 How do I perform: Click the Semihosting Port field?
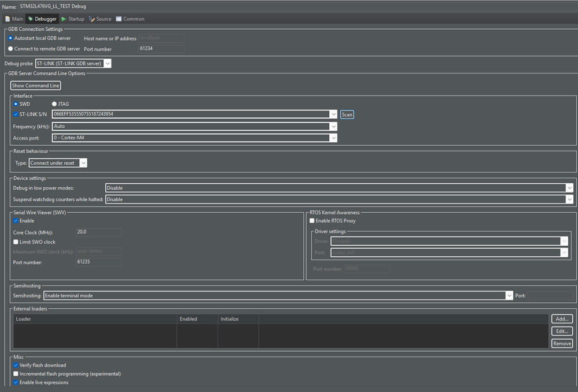point(550,295)
